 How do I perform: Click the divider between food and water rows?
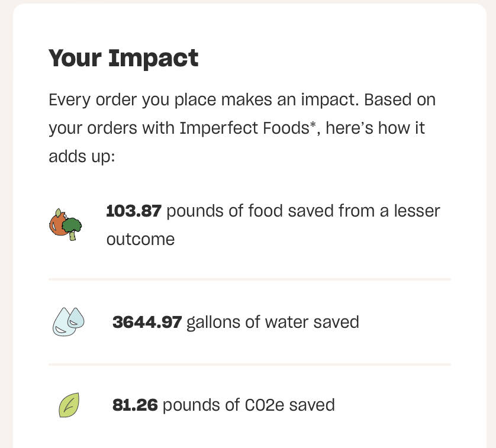pos(250,279)
